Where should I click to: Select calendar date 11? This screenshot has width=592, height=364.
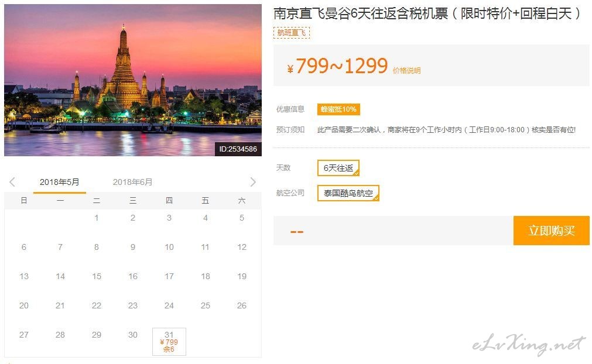[x=206, y=247]
